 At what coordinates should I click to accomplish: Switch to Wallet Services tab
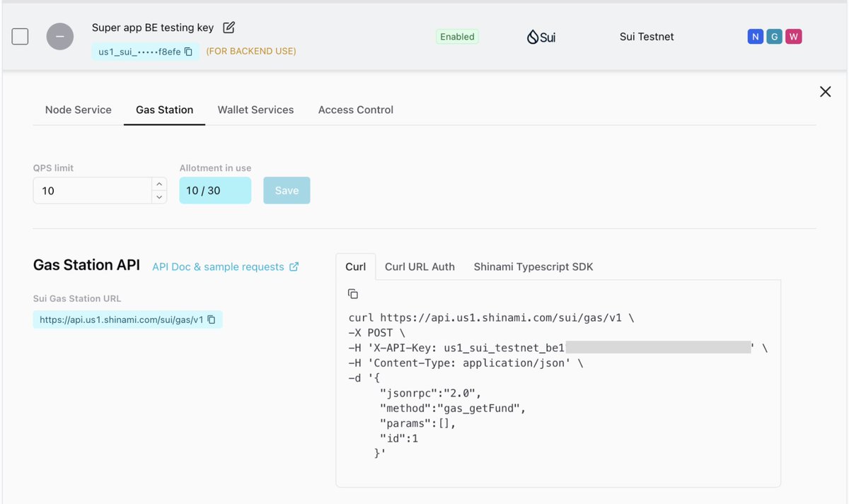[x=255, y=110]
